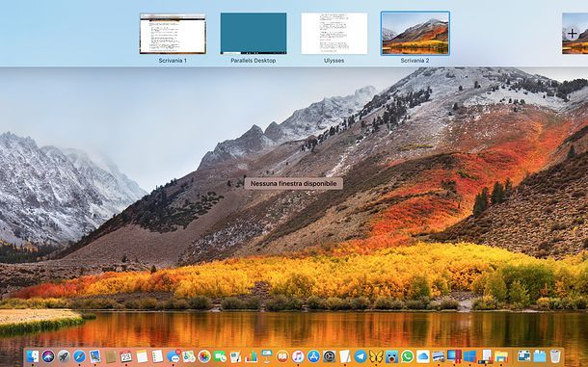Open the Trash in the Dock
This screenshot has width=588, height=367.
click(555, 356)
